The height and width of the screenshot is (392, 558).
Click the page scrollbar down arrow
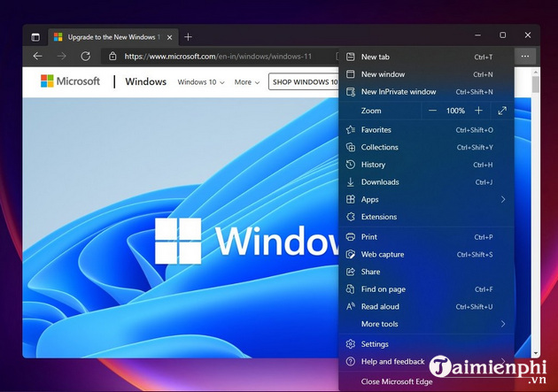coord(536,353)
